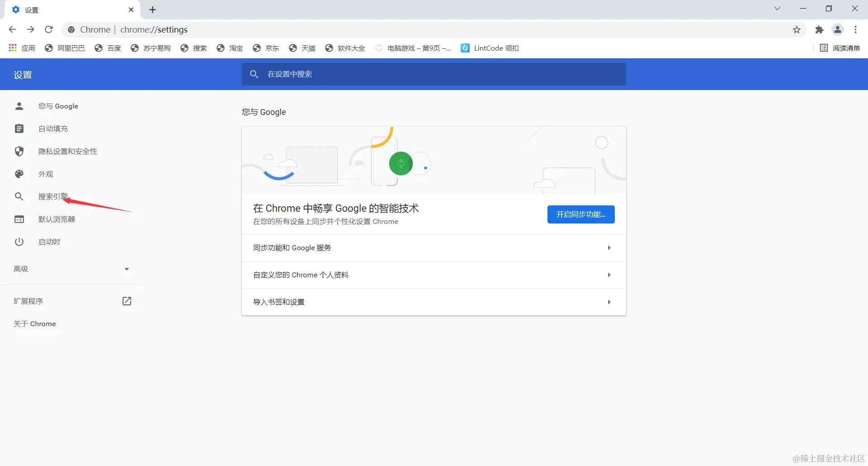
Task: Select 搜索引擎 in the sidebar
Action: pyautogui.click(x=53, y=196)
